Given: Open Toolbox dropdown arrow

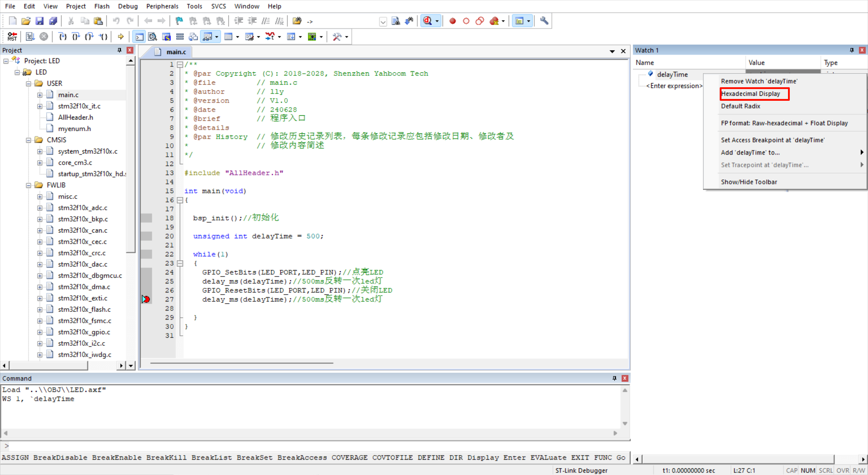Looking at the screenshot, I should point(347,37).
